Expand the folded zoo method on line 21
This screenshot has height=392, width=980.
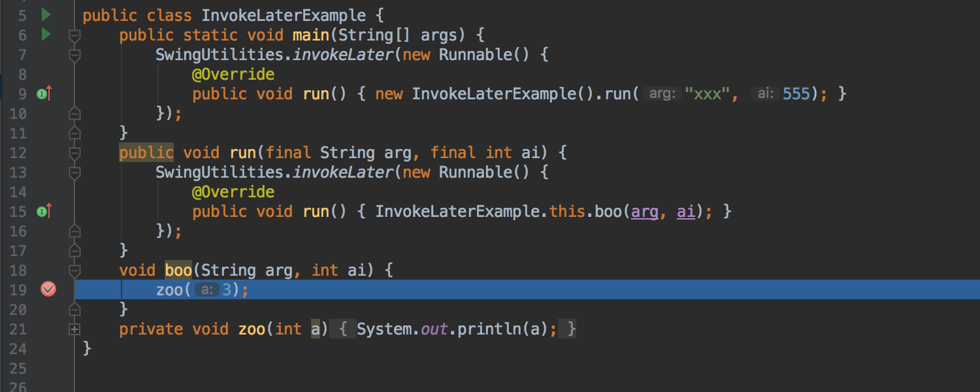pyautogui.click(x=74, y=329)
